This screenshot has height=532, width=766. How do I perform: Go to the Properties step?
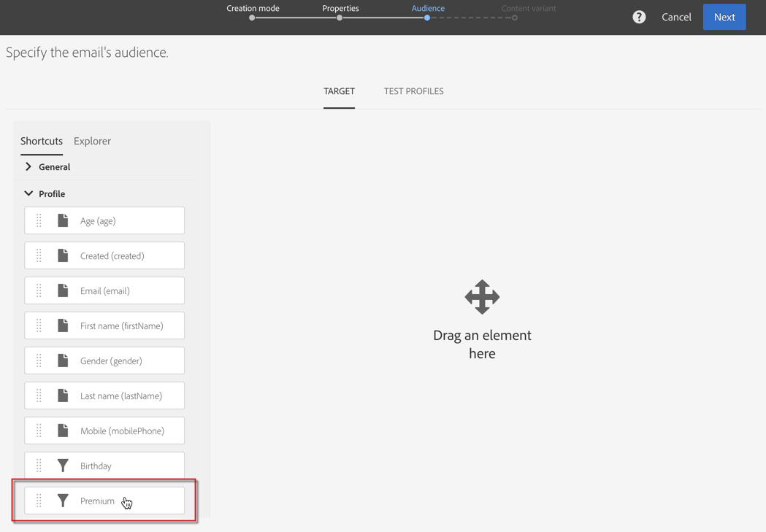click(340, 8)
